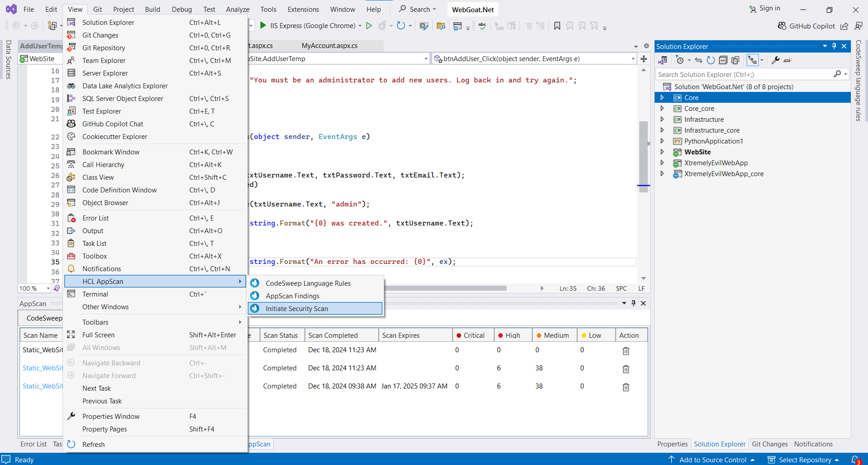
Task: Start debugging with IIS Express green play icon
Action: point(263,26)
